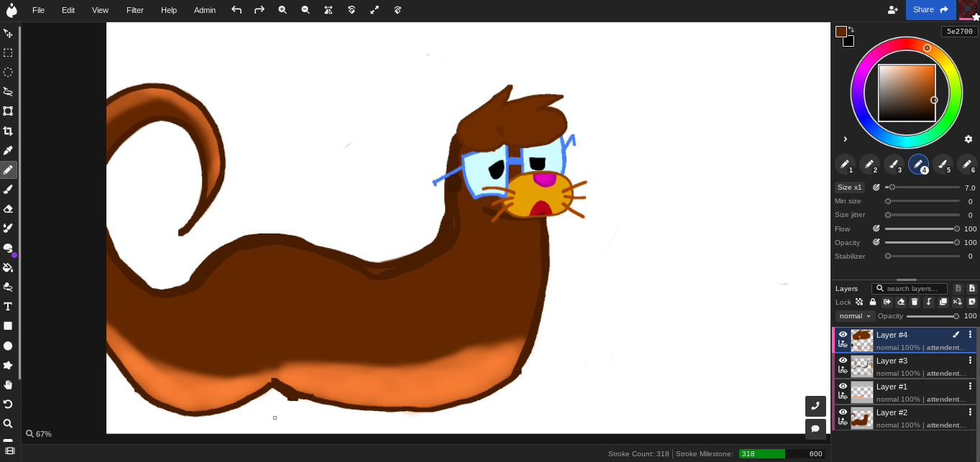Toggle the layer lock padlock icon
Screen dimensions: 980x462
point(873,302)
